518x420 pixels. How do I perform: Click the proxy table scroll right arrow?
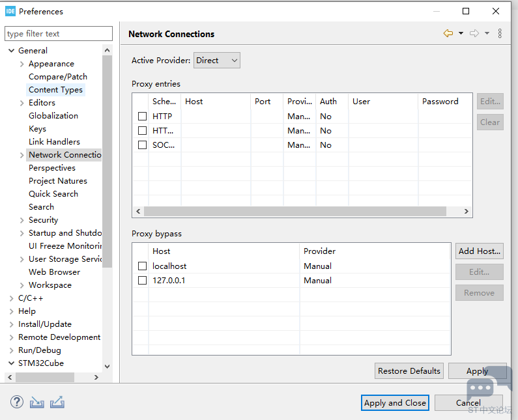466,212
